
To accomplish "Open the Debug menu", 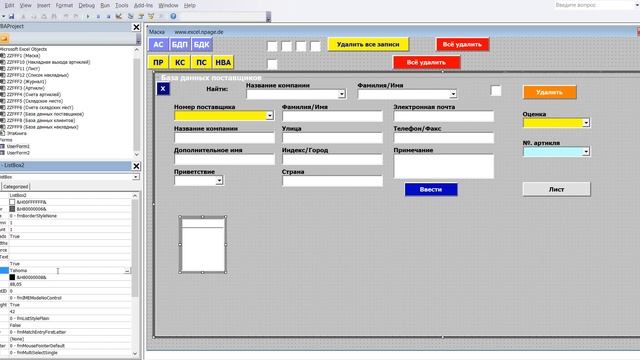I will point(86,5).
